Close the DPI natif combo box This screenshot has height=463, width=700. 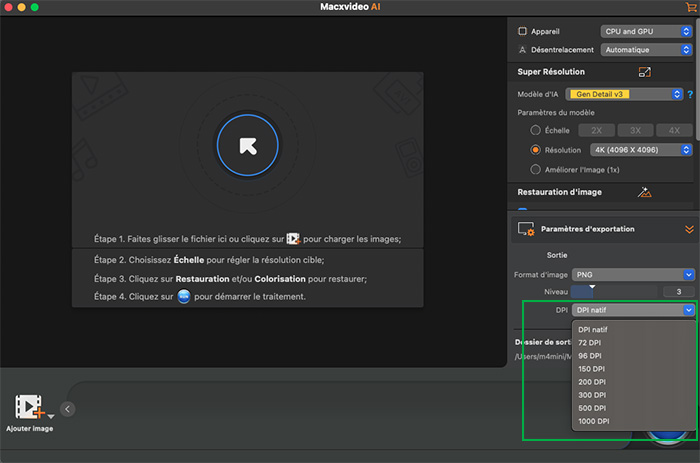pyautogui.click(x=633, y=310)
